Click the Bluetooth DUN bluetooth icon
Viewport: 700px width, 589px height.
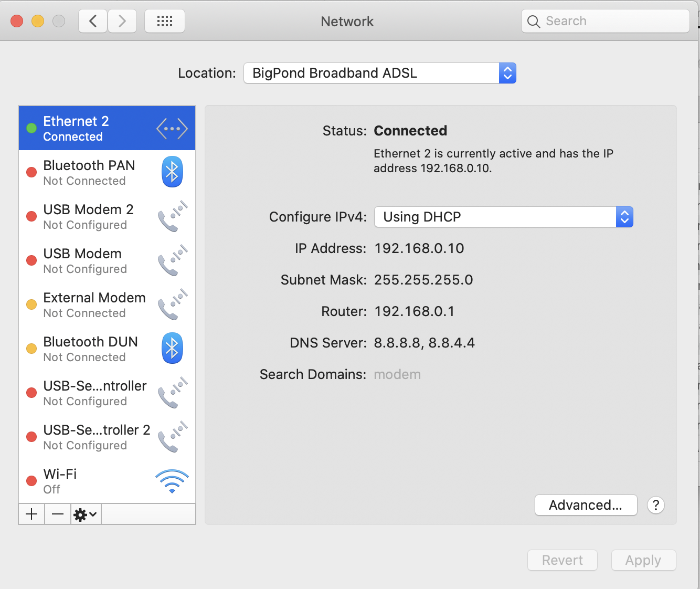pyautogui.click(x=172, y=349)
